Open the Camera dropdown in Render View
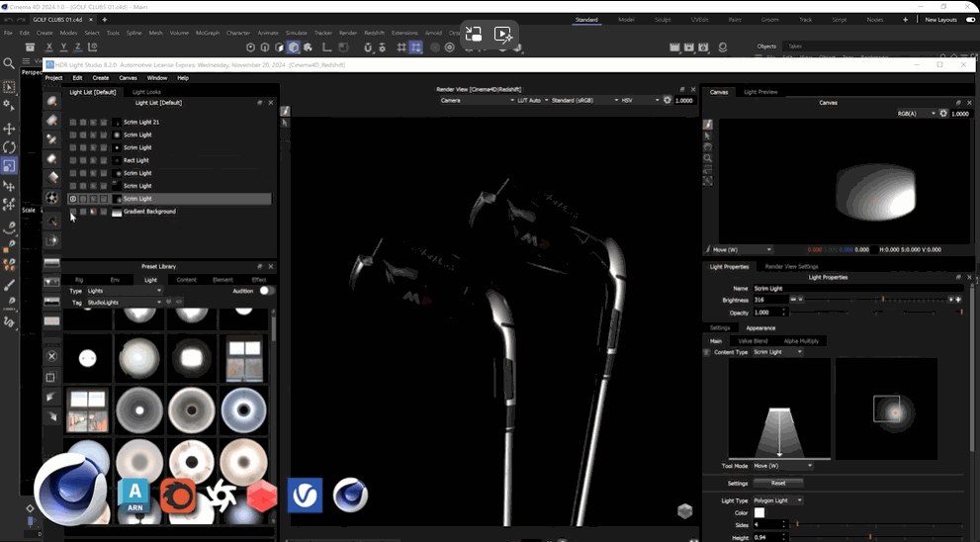The width and height of the screenshot is (980, 542). coord(477,100)
